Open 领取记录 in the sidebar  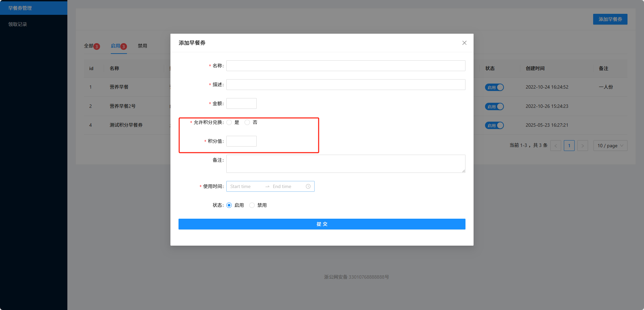(x=34, y=24)
